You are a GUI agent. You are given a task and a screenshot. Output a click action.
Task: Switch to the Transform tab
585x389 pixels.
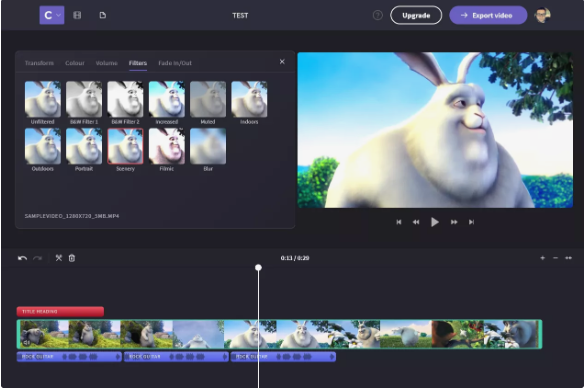(x=39, y=63)
